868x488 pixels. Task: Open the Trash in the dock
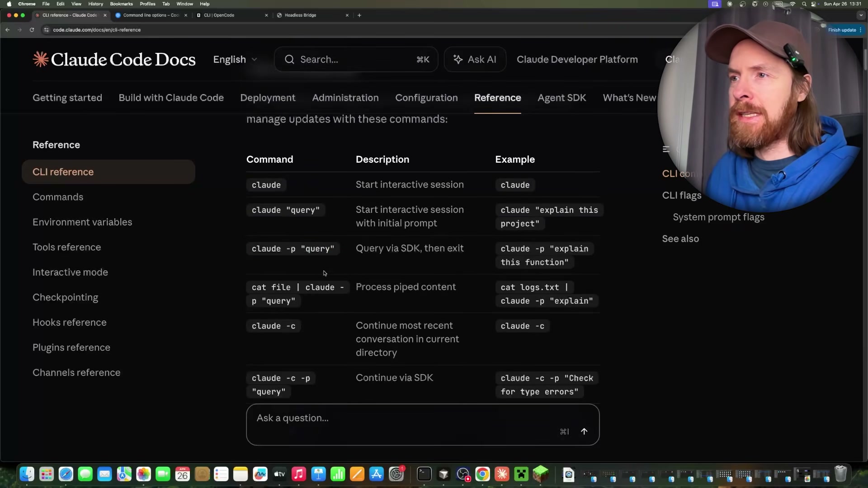click(840, 474)
